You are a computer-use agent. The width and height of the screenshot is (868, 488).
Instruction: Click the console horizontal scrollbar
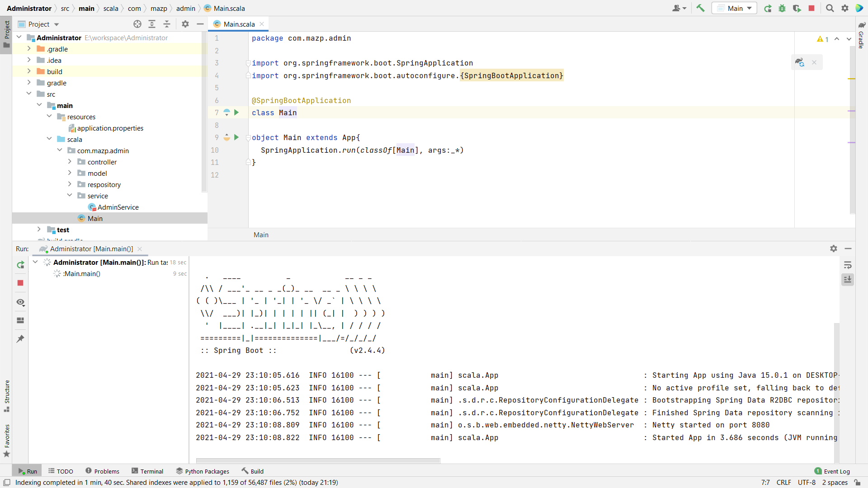click(x=318, y=461)
